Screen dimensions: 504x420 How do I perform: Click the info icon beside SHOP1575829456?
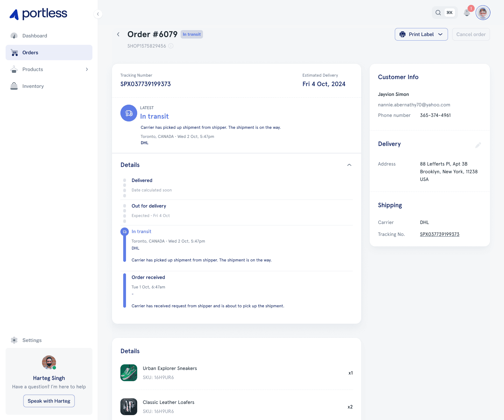click(171, 46)
